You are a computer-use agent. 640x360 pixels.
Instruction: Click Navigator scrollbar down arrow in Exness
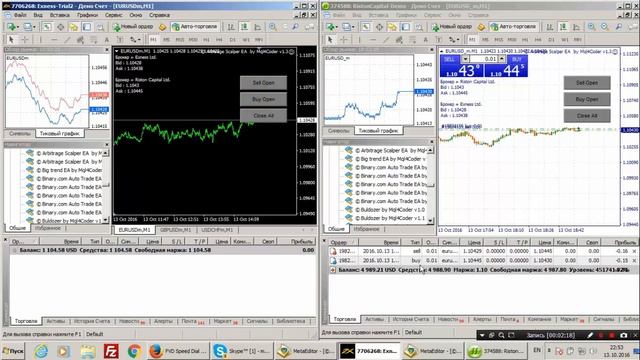pos(106,220)
